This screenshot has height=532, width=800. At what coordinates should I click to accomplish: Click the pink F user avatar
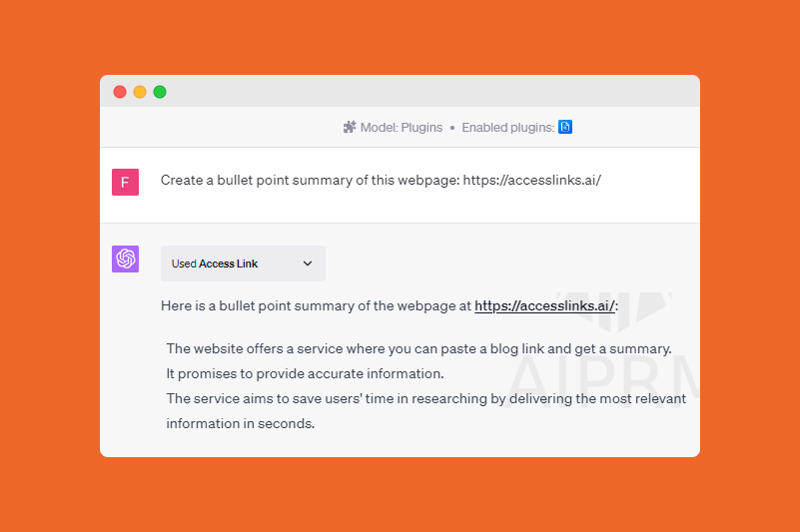tap(126, 182)
